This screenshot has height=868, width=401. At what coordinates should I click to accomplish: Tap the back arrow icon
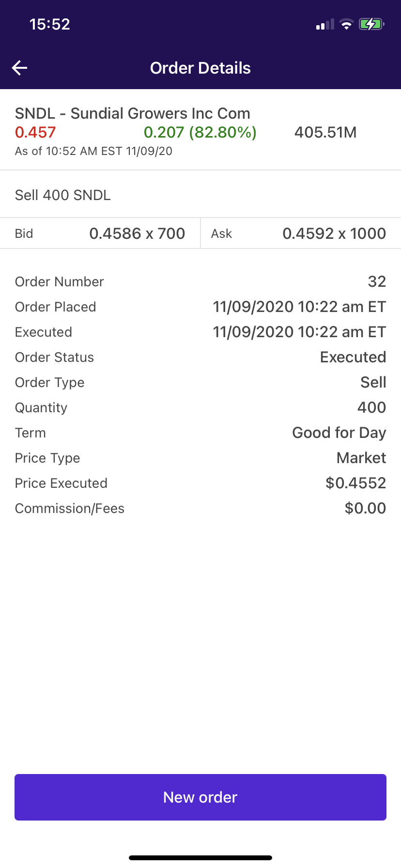[20, 68]
